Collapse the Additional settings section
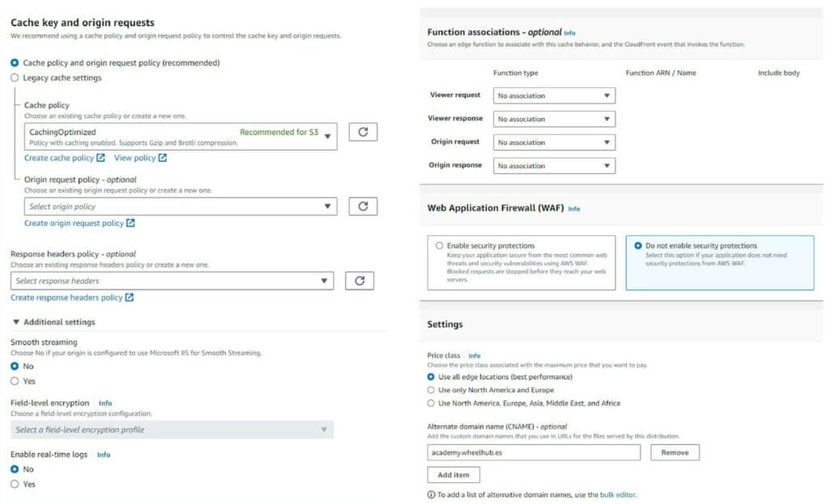829x504 pixels. (16, 322)
